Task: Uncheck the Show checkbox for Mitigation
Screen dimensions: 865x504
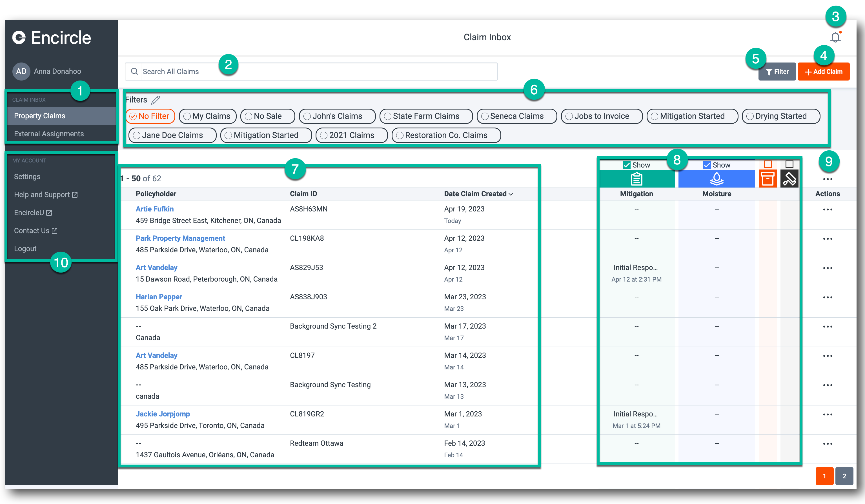Action: tap(626, 165)
